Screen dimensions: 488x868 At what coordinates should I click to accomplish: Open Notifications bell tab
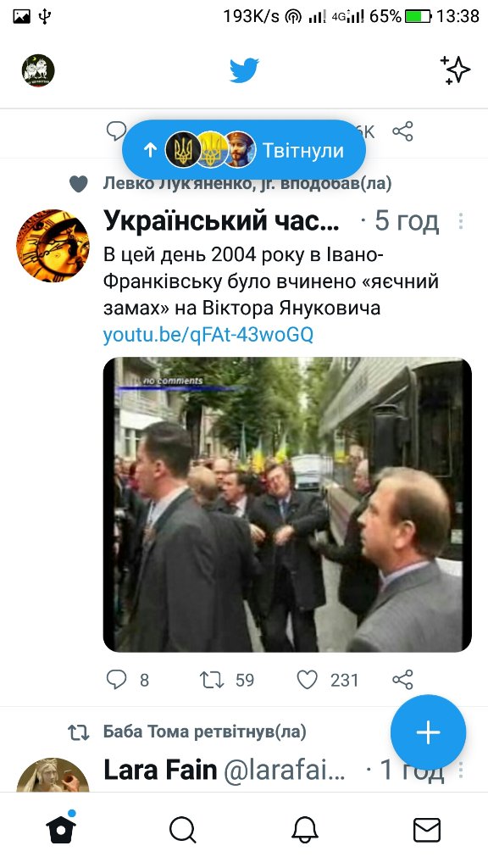click(x=305, y=831)
